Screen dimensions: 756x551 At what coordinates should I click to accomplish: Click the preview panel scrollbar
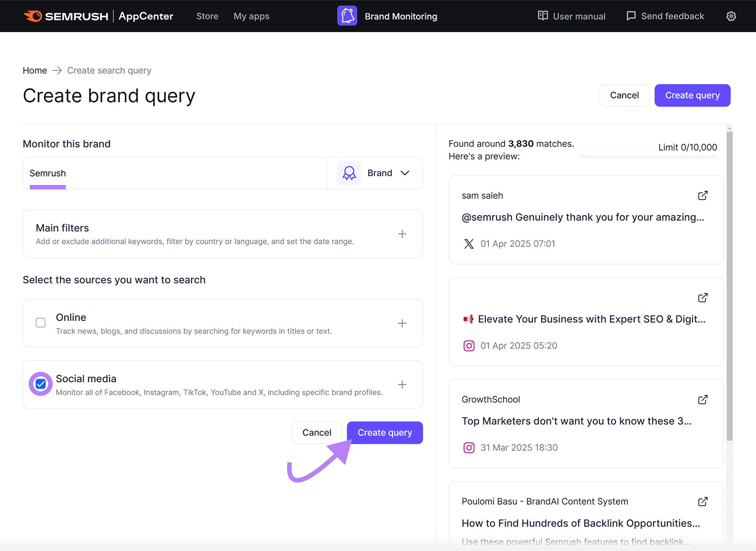click(730, 286)
